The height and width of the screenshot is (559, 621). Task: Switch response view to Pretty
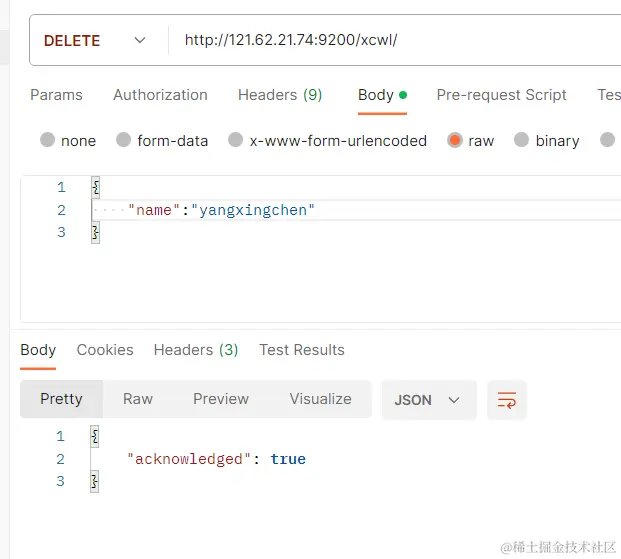pos(61,399)
